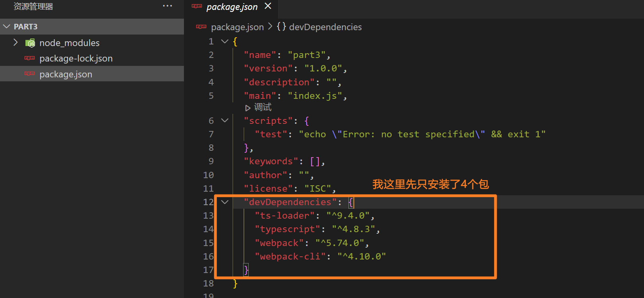Collapse the root object at line 1
Viewport: 644px width, 298px height.
225,41
